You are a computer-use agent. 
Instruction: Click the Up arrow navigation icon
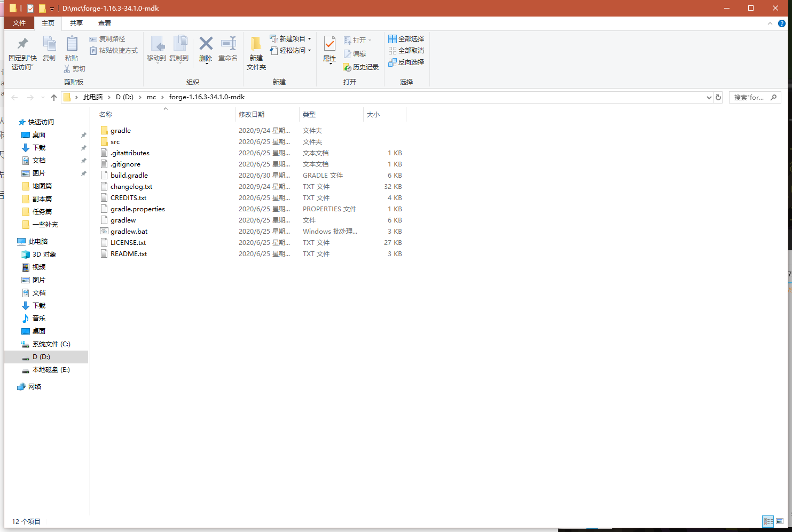[x=54, y=97]
